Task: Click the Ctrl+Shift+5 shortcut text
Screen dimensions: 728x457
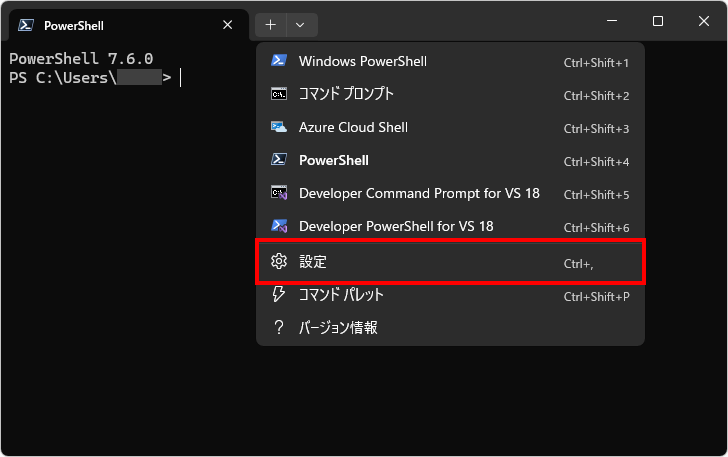Action: pos(597,195)
